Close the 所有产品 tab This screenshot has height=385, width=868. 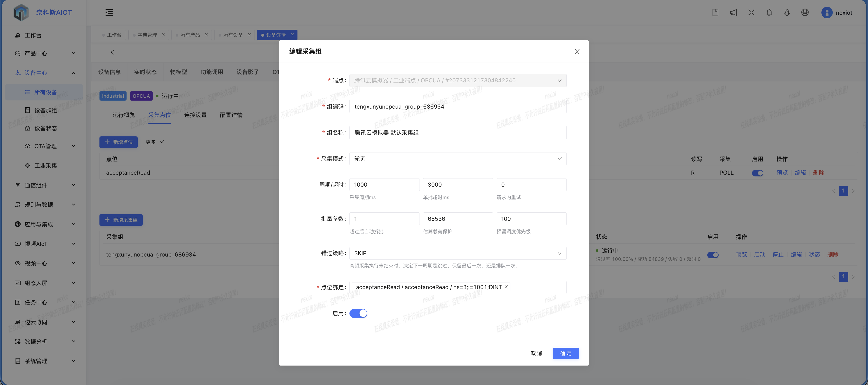[x=207, y=35]
